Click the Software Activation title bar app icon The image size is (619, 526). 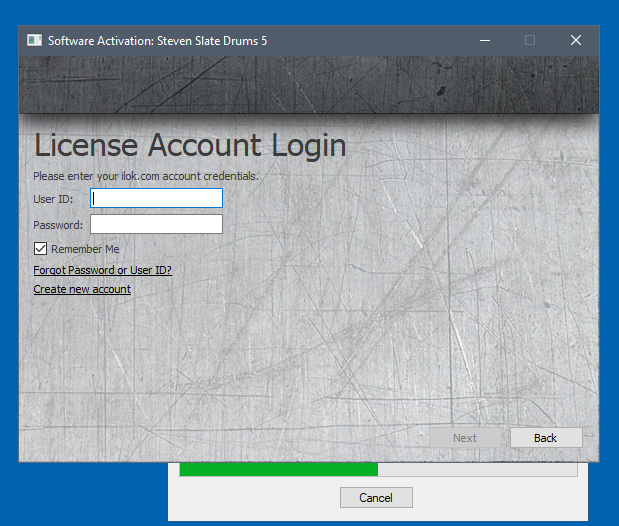click(x=34, y=40)
